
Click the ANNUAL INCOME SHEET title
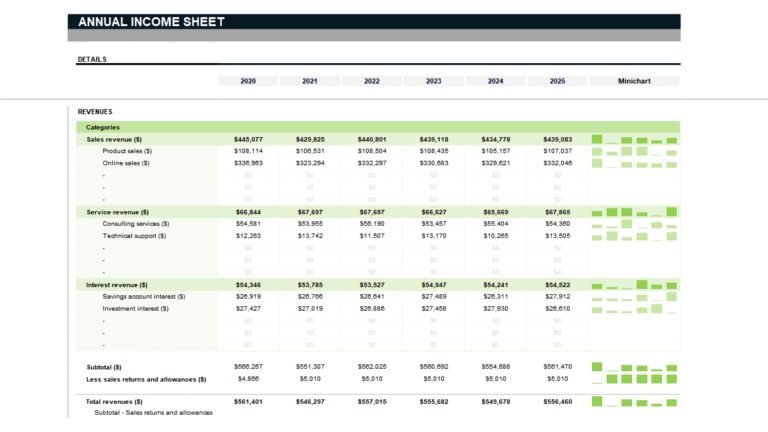point(151,22)
